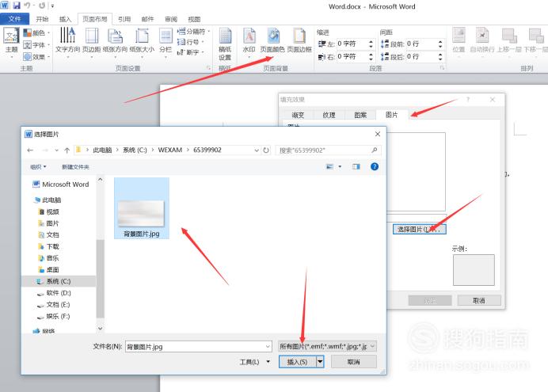Select Microsoft Word in navigation tree
The image size is (548, 392).
pyautogui.click(x=61, y=184)
